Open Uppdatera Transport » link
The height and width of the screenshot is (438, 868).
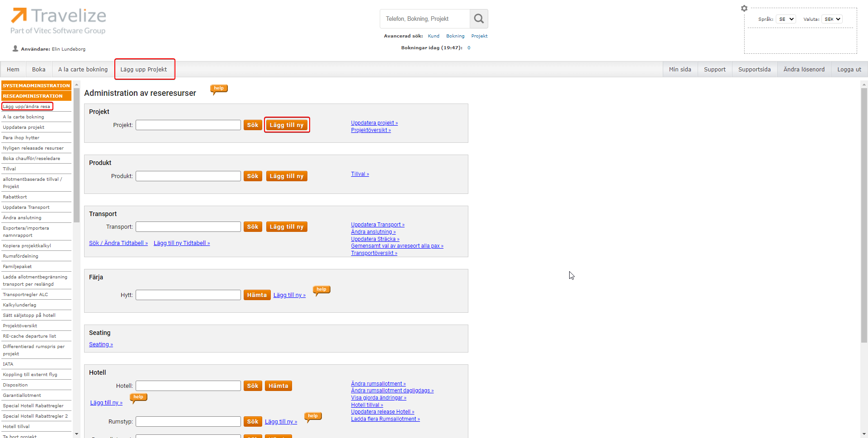point(377,225)
